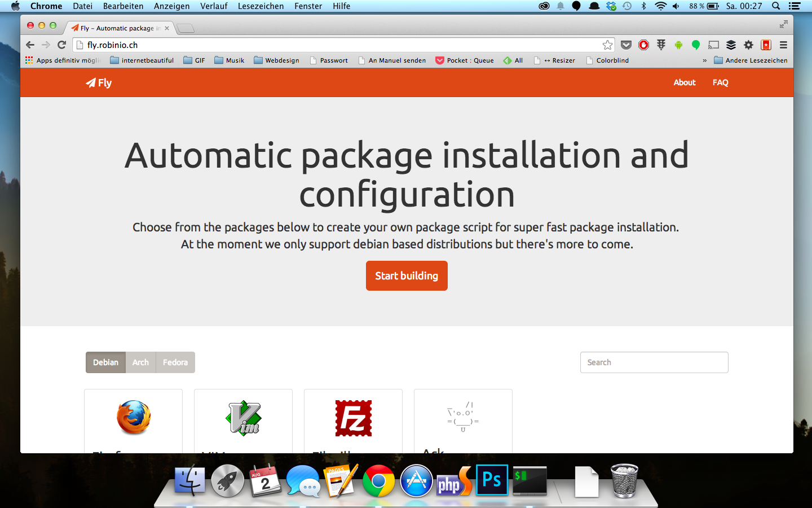Open the Chrome hamburger menu
Viewport: 812px width, 508px height.
[783, 45]
